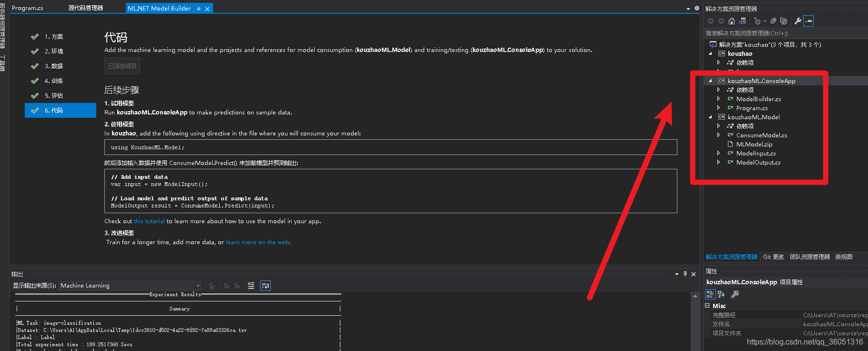Click the back arrow in Solution Explorer toolbar

click(711, 21)
